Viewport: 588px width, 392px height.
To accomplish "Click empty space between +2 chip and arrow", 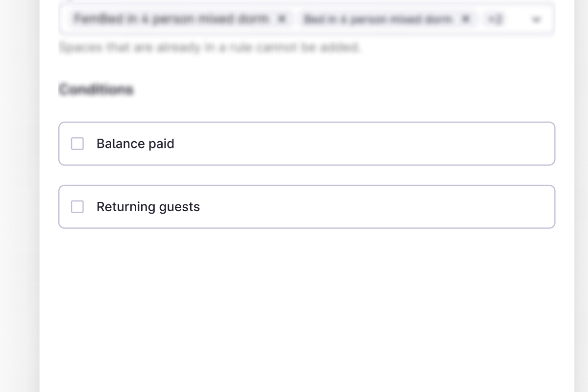I will coord(517,19).
